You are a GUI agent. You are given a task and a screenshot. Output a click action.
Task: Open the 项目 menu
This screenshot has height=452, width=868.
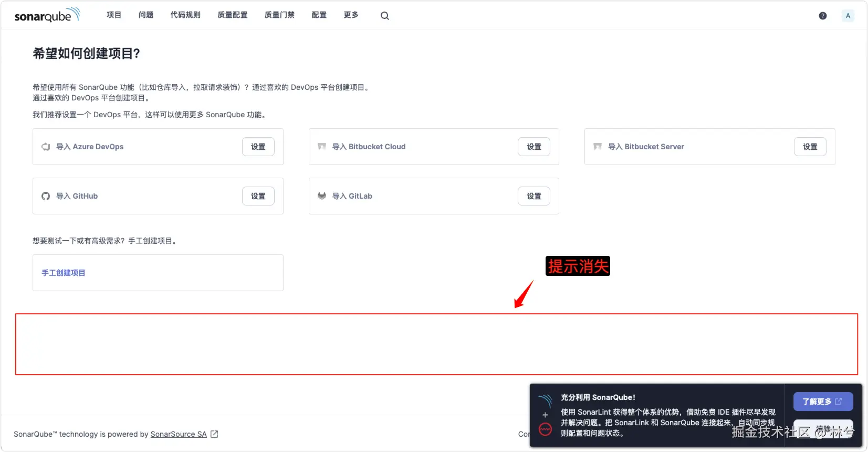[114, 15]
